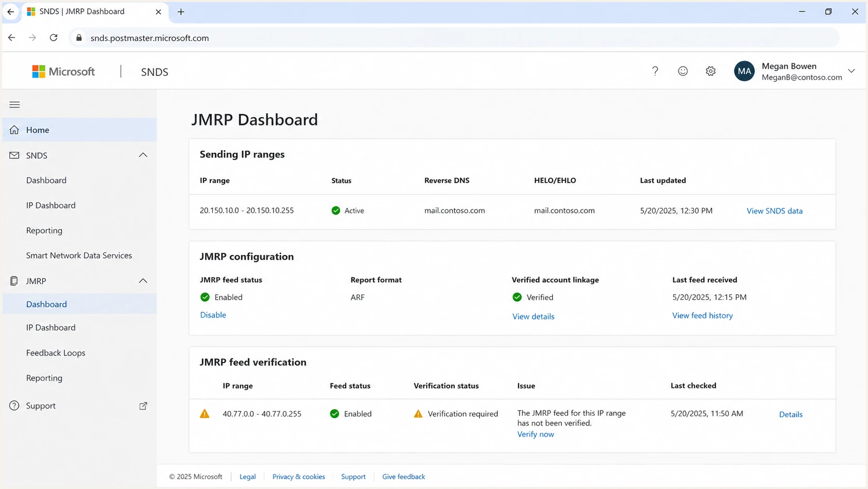Image resolution: width=868 pixels, height=489 pixels.
Task: Click Status column header in Sending IP ranges
Action: pyautogui.click(x=341, y=180)
